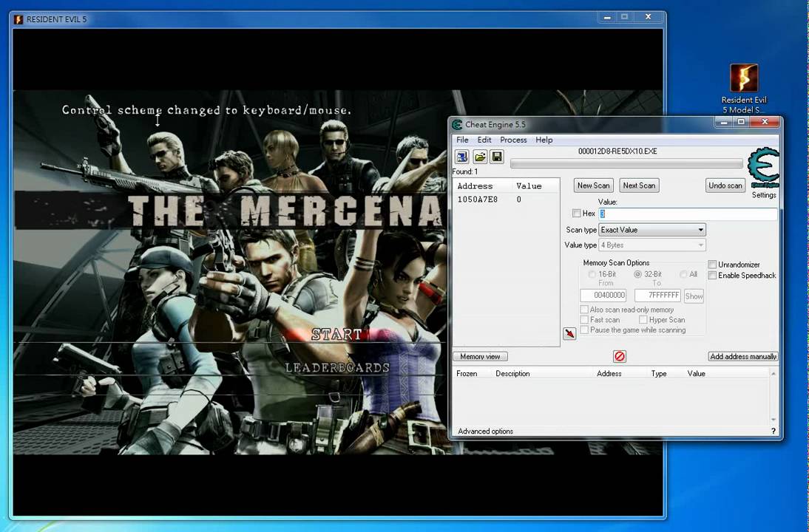Click the cheat table Address column header
809x532 pixels.
(x=609, y=373)
